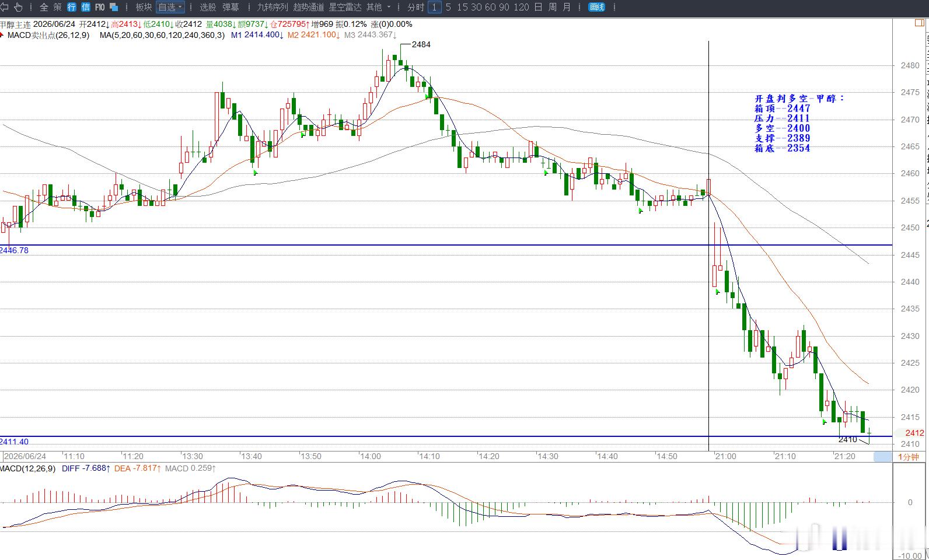Expand the 自选 dropdown
The width and height of the screenshot is (929, 560).
coord(170,7)
